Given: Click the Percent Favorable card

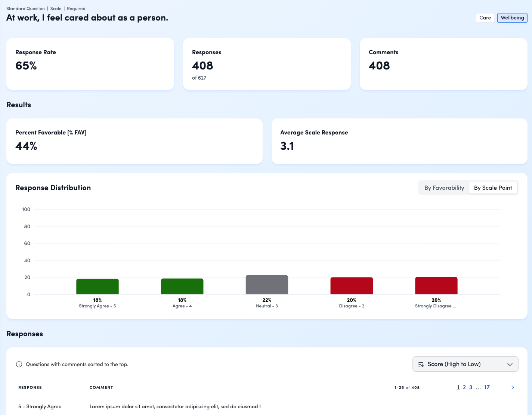Looking at the screenshot, I should [x=134, y=141].
